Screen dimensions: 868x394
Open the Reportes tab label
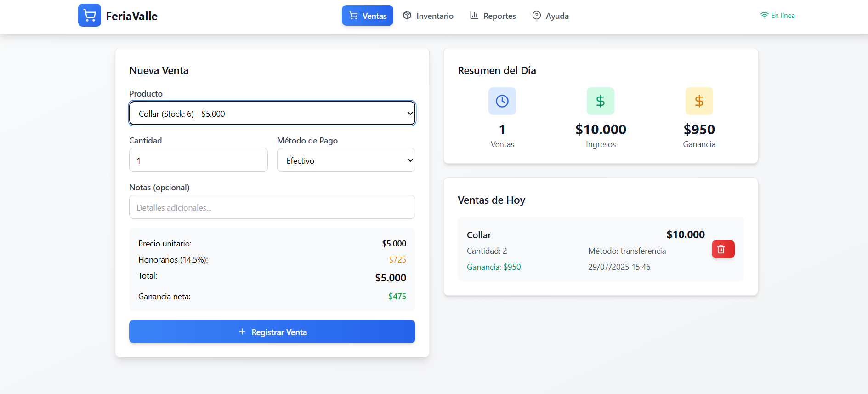(x=499, y=16)
